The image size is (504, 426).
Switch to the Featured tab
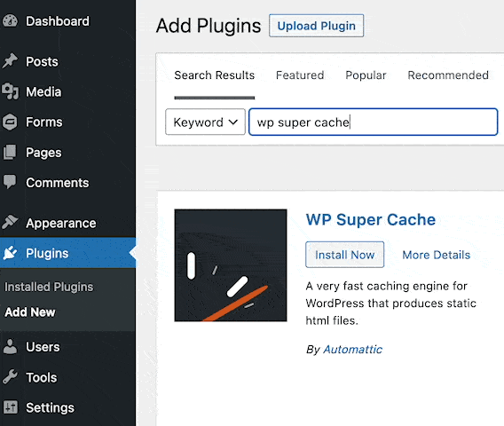tap(300, 75)
